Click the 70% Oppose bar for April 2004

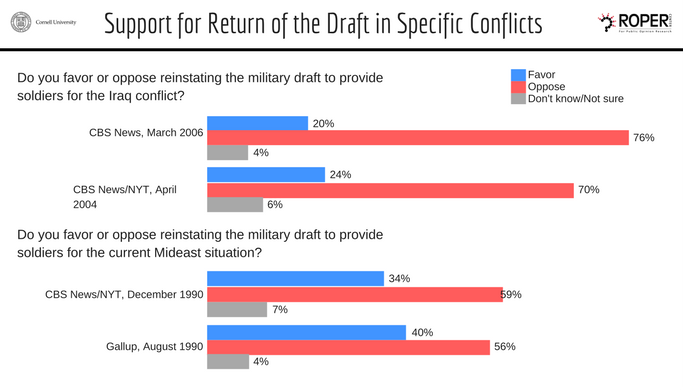click(x=390, y=190)
